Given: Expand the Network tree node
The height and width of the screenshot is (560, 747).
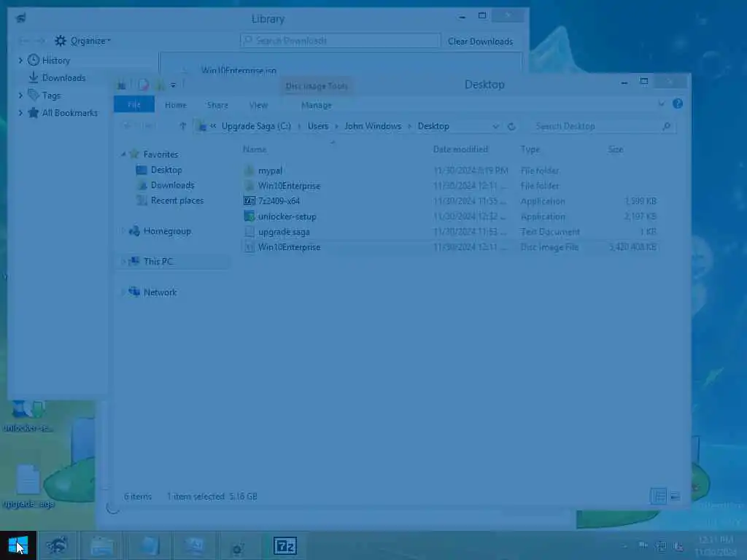Looking at the screenshot, I should pos(123,292).
